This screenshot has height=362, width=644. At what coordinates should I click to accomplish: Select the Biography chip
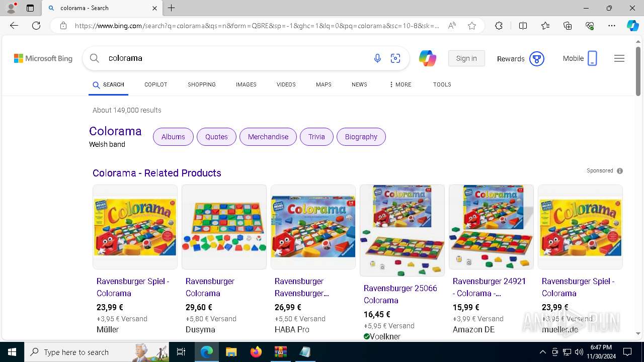pyautogui.click(x=361, y=137)
